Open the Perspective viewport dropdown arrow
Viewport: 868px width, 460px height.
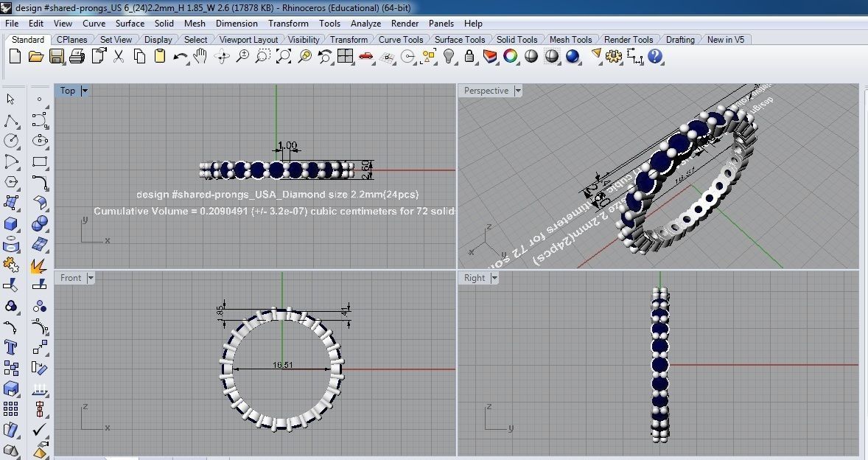pos(518,91)
